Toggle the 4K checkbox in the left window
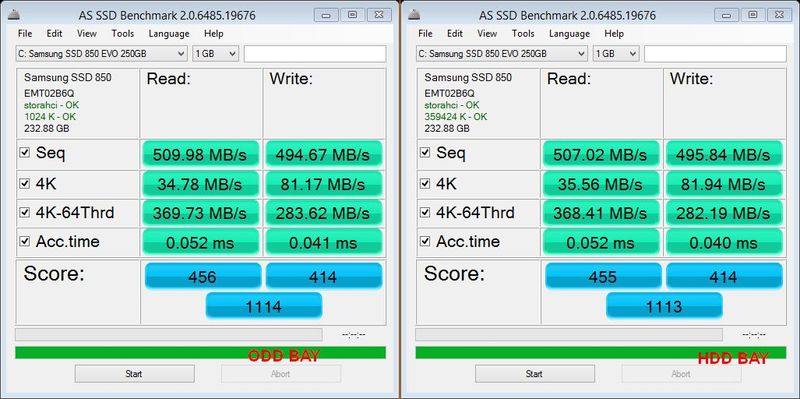Viewport: 800px width, 399px height. coord(24,183)
